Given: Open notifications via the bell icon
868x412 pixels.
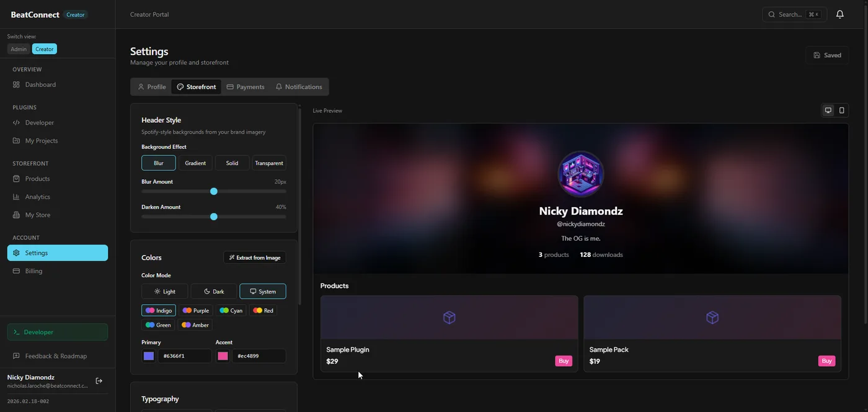Looking at the screenshot, I should click(839, 14).
